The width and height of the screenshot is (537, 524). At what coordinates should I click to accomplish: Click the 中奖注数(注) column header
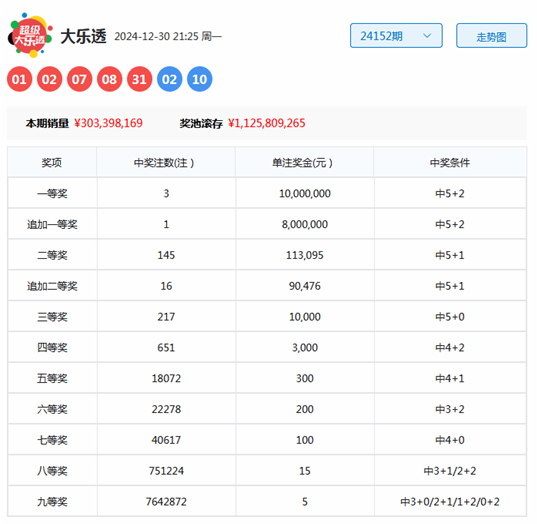(166, 162)
